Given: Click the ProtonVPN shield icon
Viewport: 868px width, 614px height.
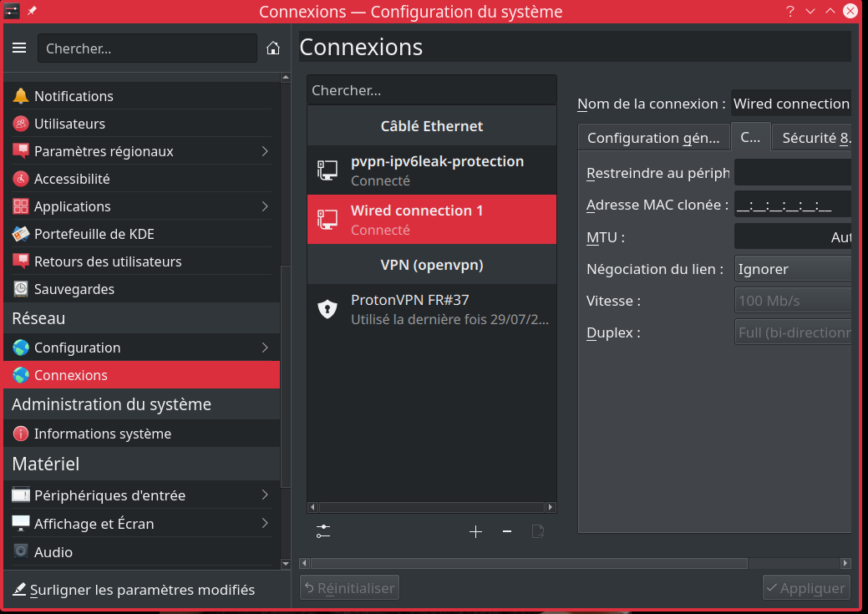Looking at the screenshot, I should 327,309.
